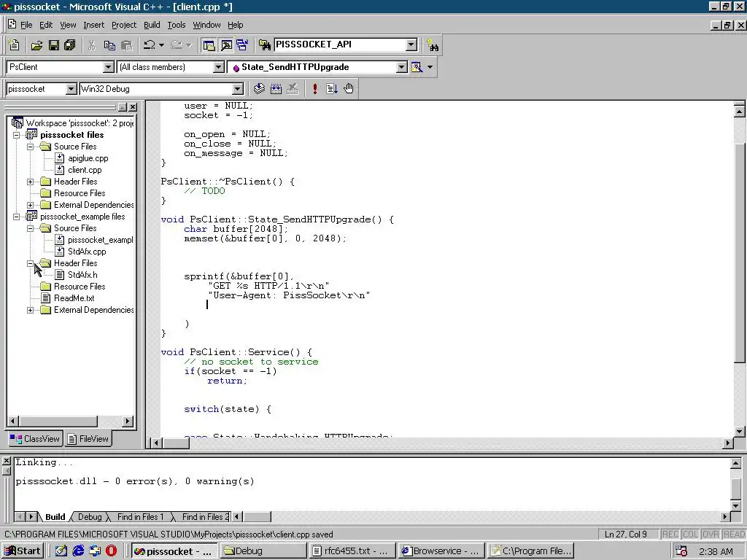Close the output pane with its X
Image resolution: width=747 pixels, height=560 pixels.
pyautogui.click(x=6, y=461)
